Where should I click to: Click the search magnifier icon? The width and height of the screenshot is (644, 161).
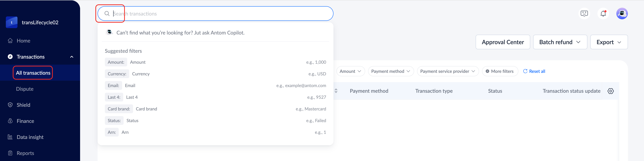107,14
